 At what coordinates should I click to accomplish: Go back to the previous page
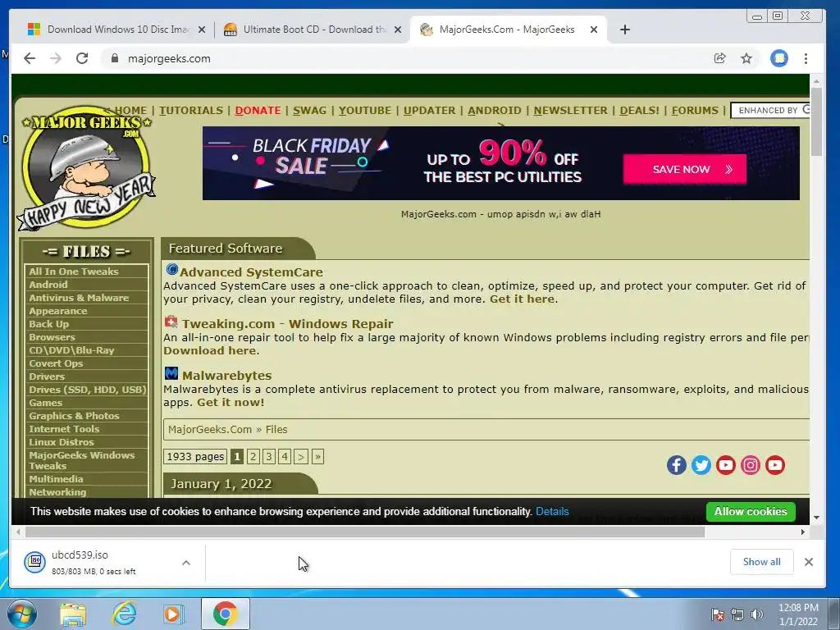click(30, 58)
